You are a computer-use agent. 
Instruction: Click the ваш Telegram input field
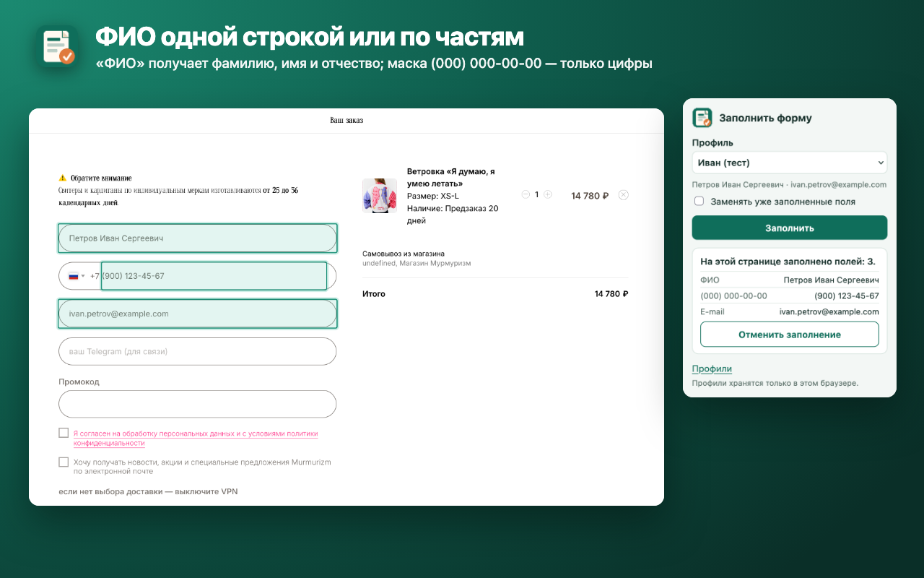pos(197,351)
